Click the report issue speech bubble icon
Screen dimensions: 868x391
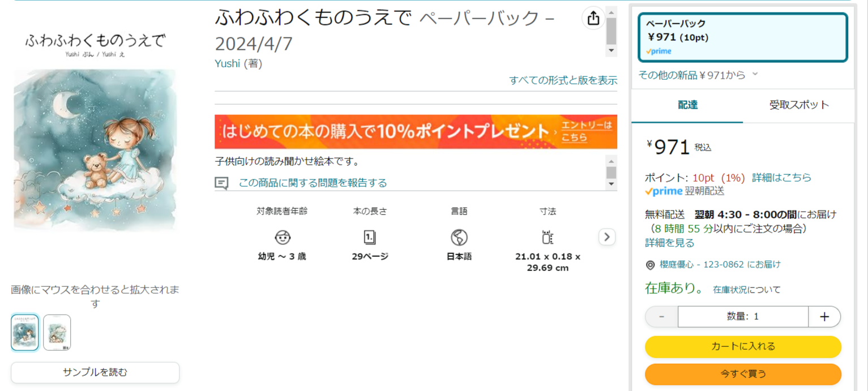[221, 183]
